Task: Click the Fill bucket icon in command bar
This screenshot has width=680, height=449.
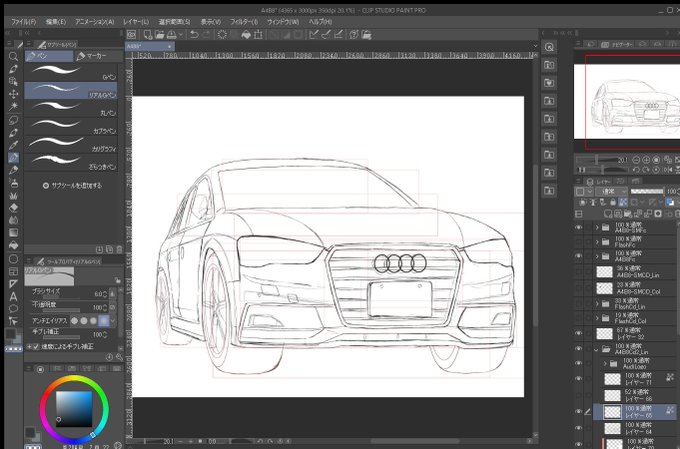Action: pos(246,34)
